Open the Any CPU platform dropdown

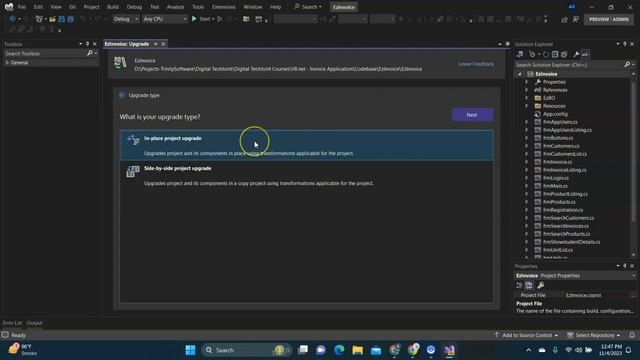(x=165, y=19)
